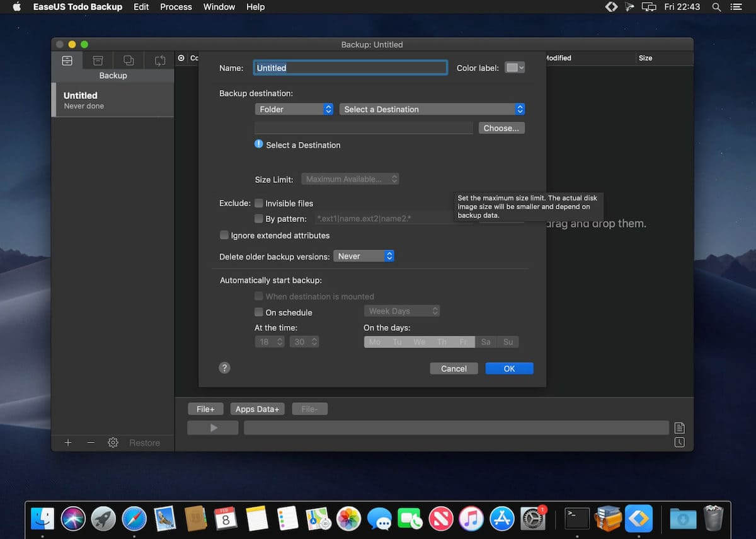Click the destination path field

[364, 128]
